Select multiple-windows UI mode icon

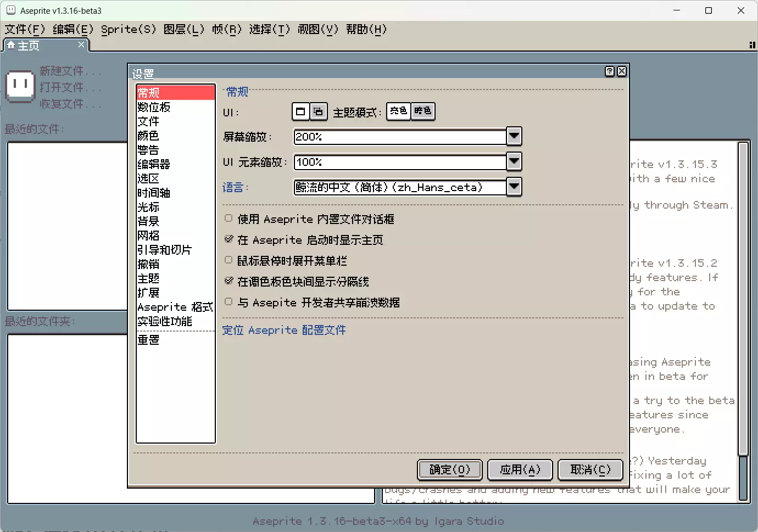pyautogui.click(x=319, y=111)
